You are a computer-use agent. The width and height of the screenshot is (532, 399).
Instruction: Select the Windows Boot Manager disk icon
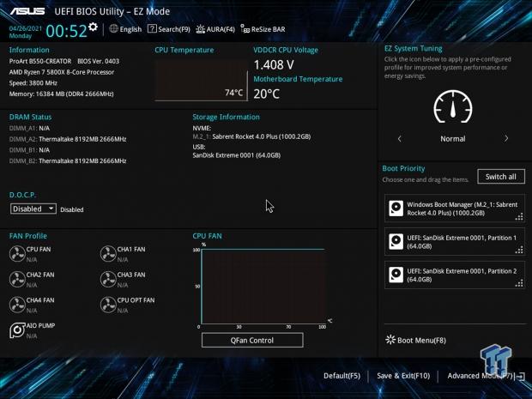coord(396,209)
